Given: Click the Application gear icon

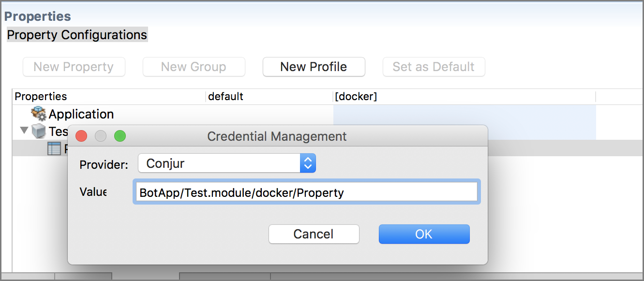Looking at the screenshot, I should click(x=39, y=114).
